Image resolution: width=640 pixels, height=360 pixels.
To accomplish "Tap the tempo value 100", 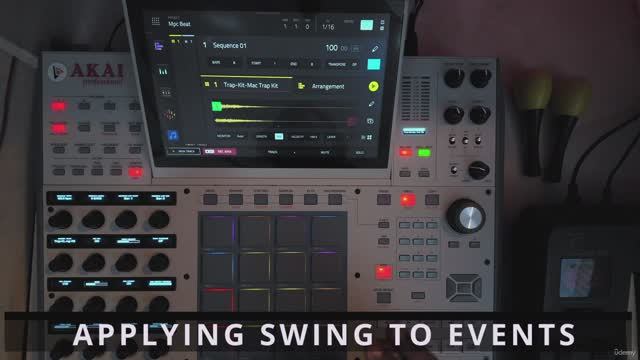I will [331, 48].
